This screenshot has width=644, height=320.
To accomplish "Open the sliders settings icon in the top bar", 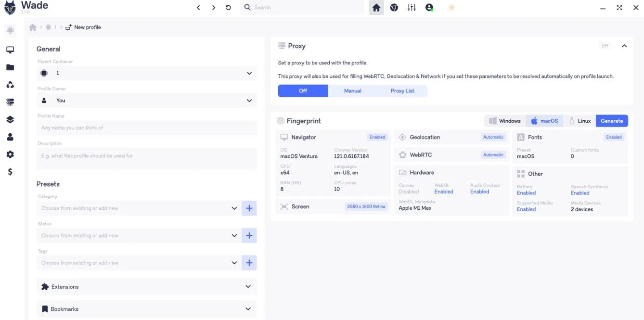I will tap(412, 8).
